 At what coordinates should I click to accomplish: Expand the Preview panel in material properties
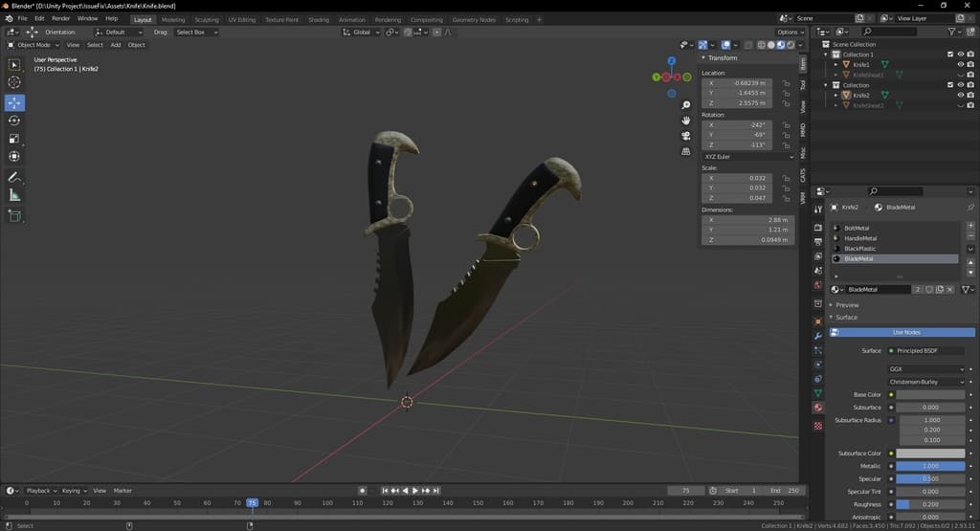(847, 305)
